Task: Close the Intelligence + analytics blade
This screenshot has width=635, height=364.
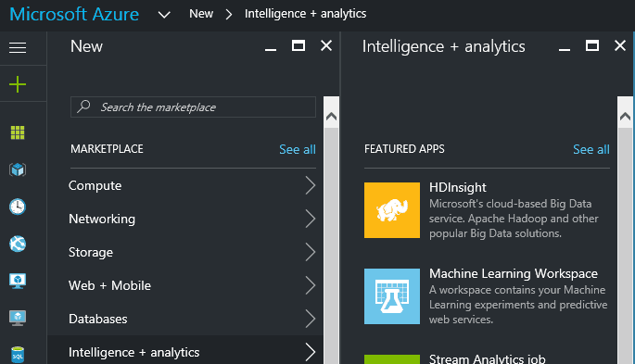Action: (620, 45)
